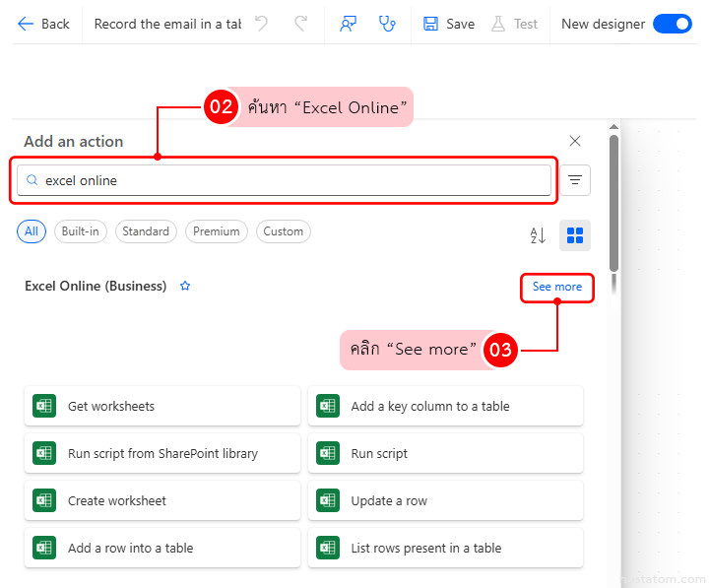Filter by Premium connectors

pyautogui.click(x=217, y=231)
